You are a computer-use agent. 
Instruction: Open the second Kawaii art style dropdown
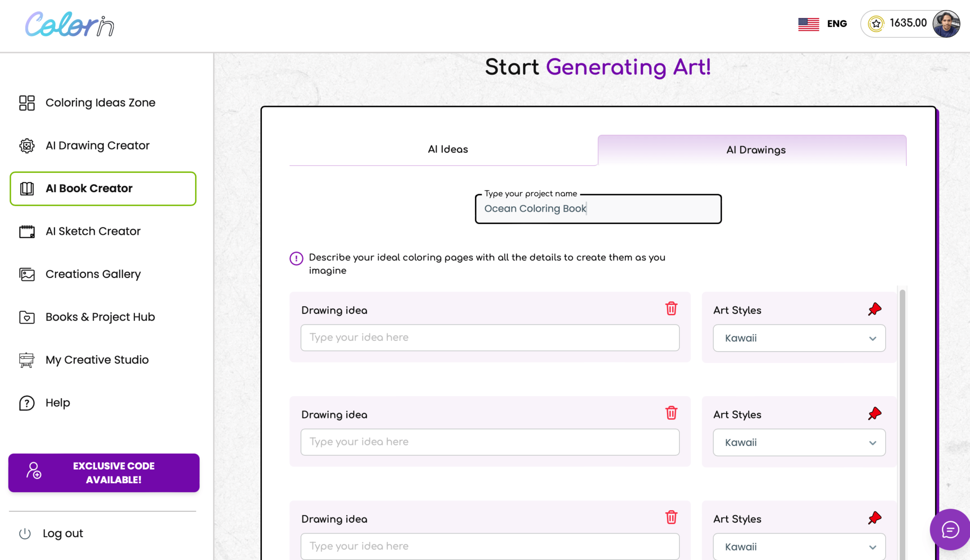tap(799, 442)
